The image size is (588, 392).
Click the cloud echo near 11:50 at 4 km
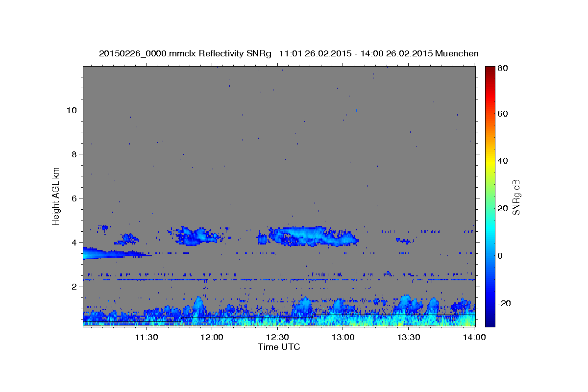pyautogui.click(x=196, y=236)
